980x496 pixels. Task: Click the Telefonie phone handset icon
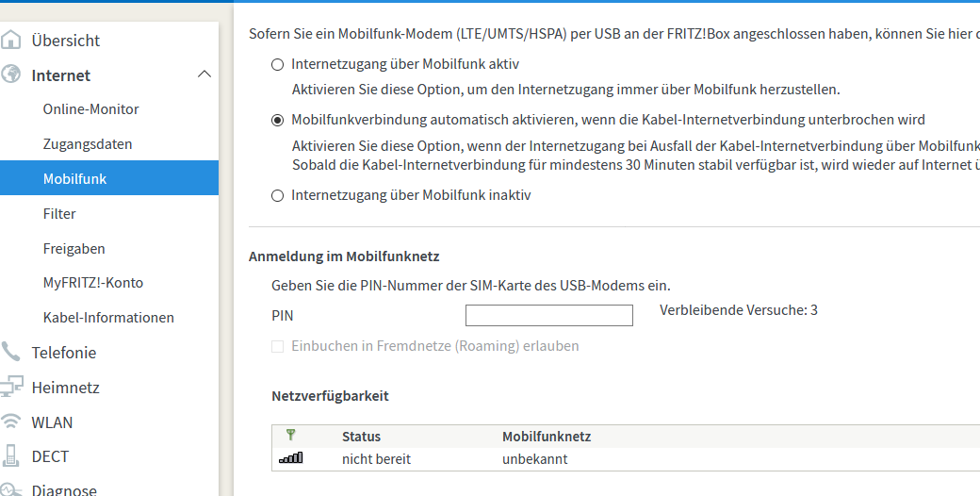[10, 352]
